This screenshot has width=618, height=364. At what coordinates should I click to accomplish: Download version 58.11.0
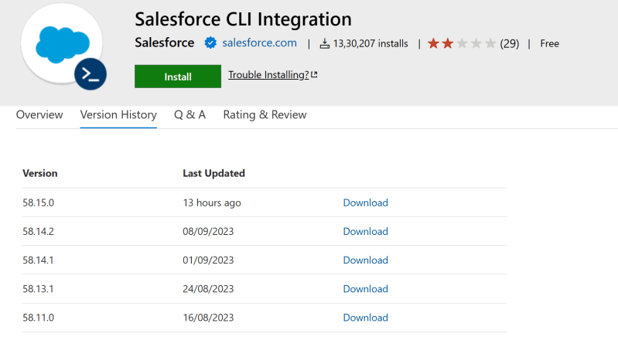click(x=365, y=318)
